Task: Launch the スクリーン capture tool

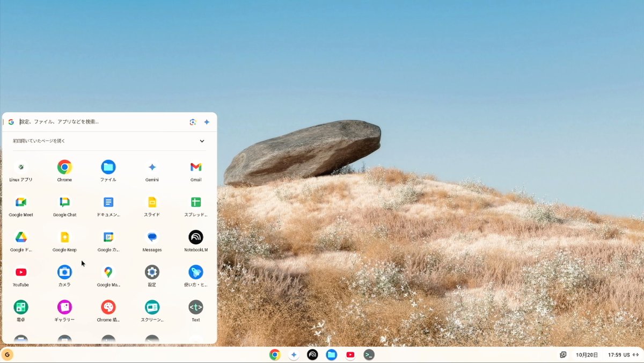Action: [151, 306]
